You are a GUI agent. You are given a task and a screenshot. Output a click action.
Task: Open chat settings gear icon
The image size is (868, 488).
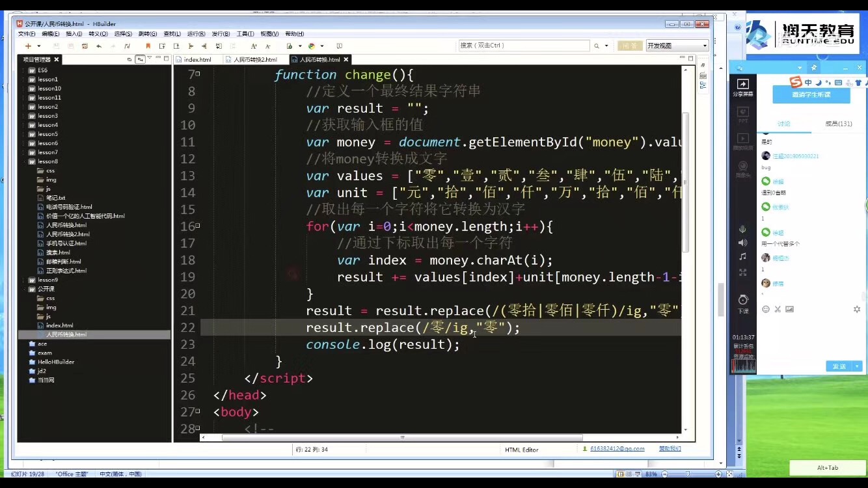(857, 309)
